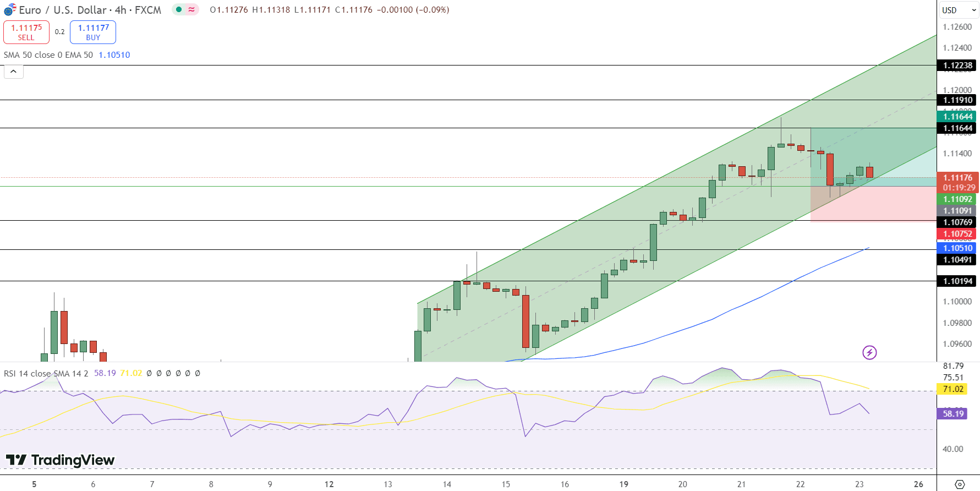Click the red 1.10752 stop price label
The height and width of the screenshot is (491, 980).
(x=957, y=234)
